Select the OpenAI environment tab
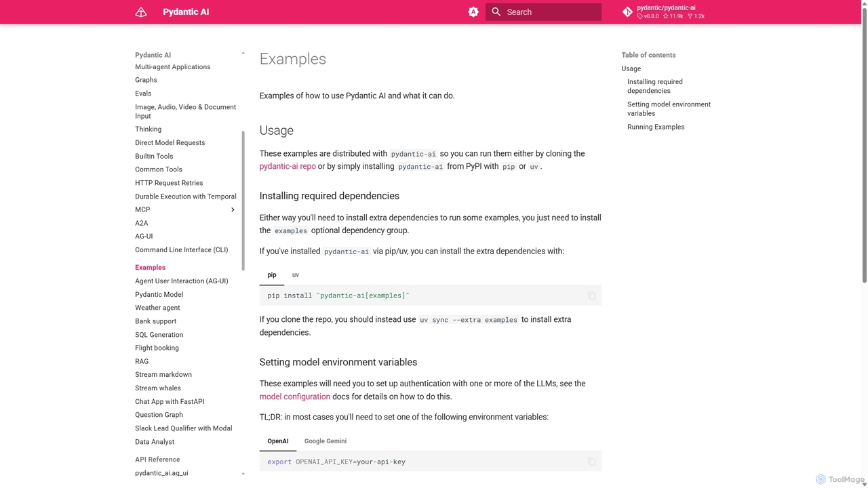 pyautogui.click(x=278, y=441)
